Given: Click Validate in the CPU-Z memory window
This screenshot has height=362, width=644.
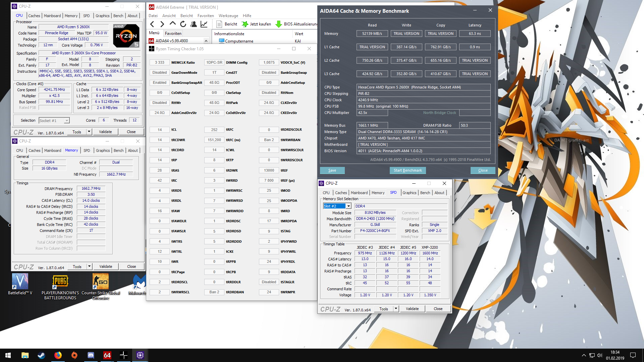Looking at the screenshot, I should 106,266.
